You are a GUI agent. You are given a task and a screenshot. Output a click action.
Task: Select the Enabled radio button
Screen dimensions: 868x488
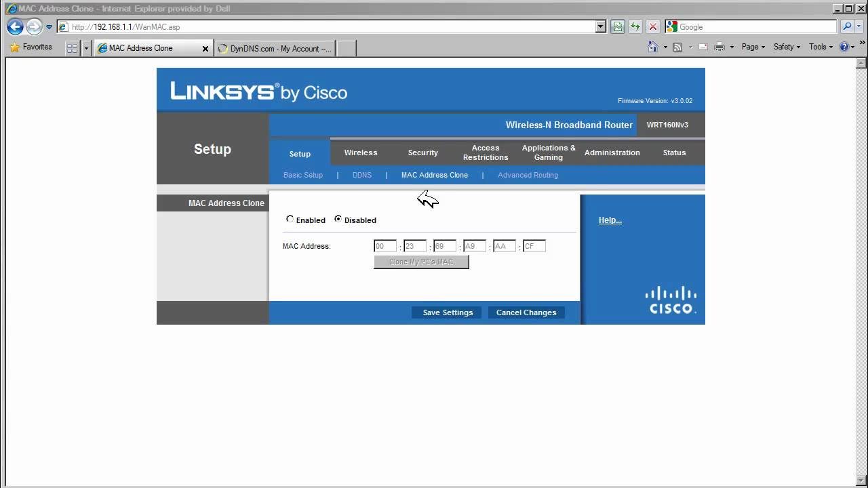(290, 219)
